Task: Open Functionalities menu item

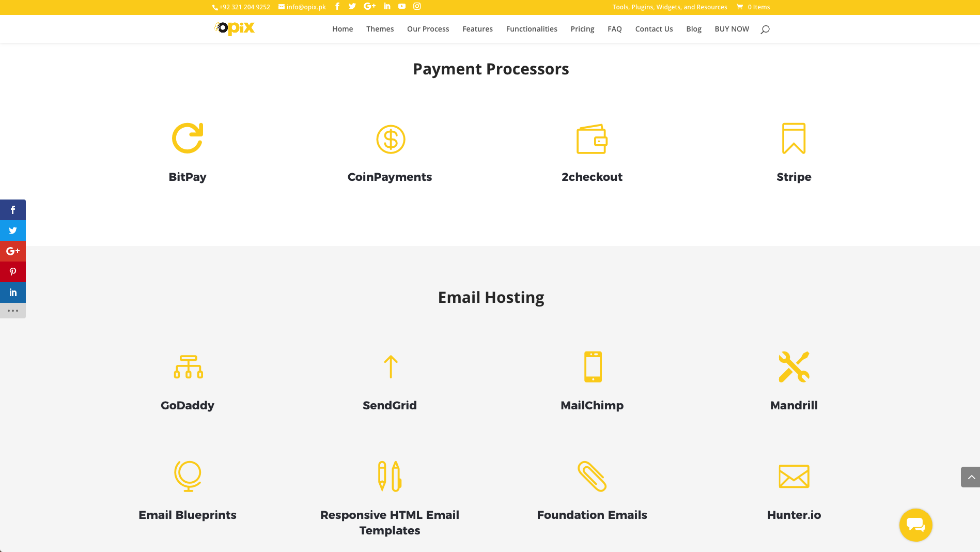Action: (x=532, y=29)
